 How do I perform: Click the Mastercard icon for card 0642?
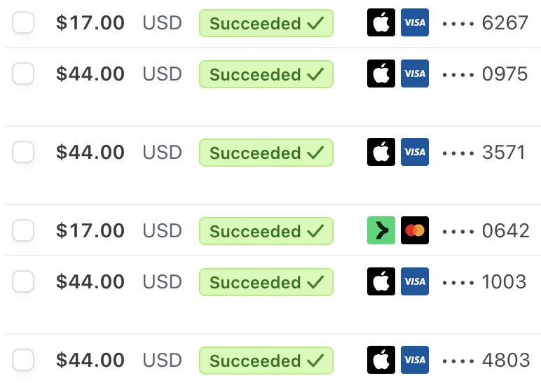[415, 230]
